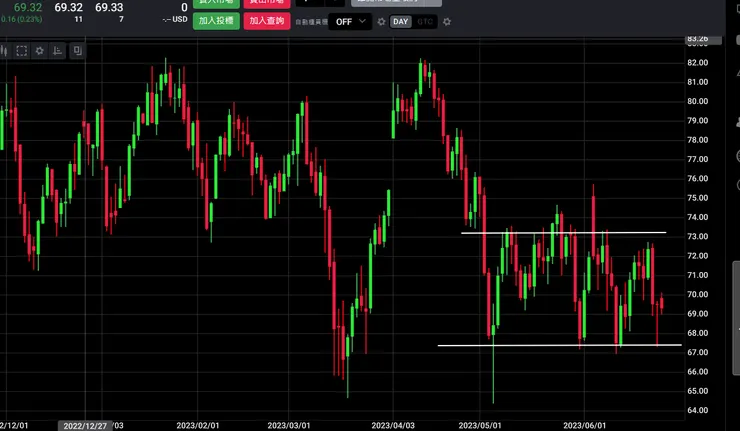Click the 67.00 price axis label

click(698, 352)
